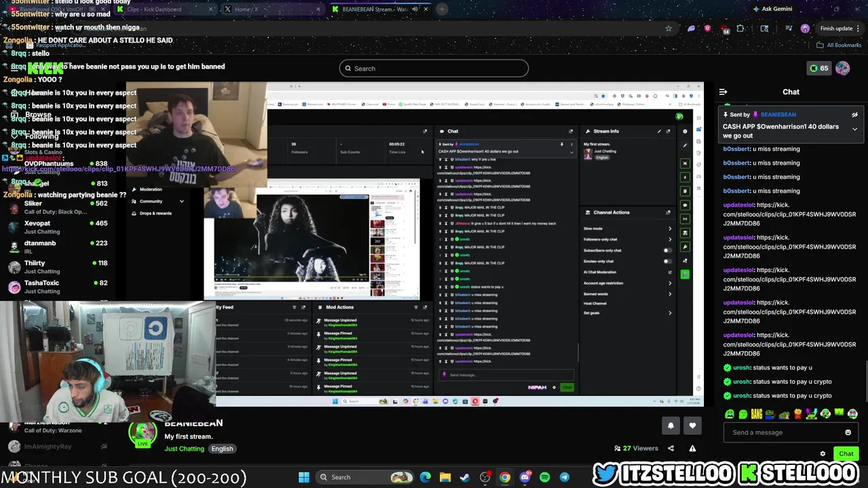The height and width of the screenshot is (488, 868).
Task: Pop out the Mod Actions panel
Action: click(x=425, y=307)
